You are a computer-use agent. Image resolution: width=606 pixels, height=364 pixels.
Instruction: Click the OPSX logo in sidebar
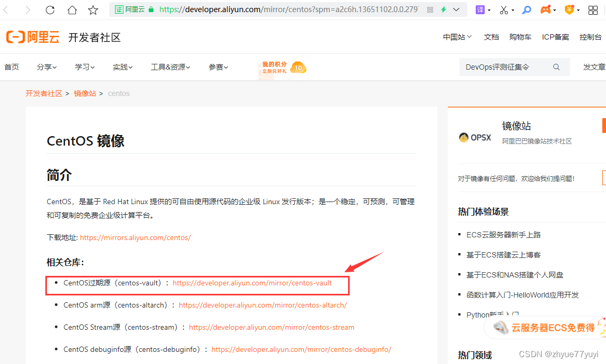pyautogui.click(x=475, y=137)
